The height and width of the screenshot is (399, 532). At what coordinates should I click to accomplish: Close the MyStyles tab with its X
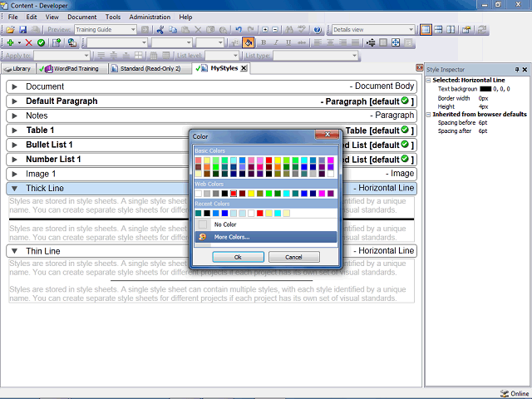click(x=244, y=68)
